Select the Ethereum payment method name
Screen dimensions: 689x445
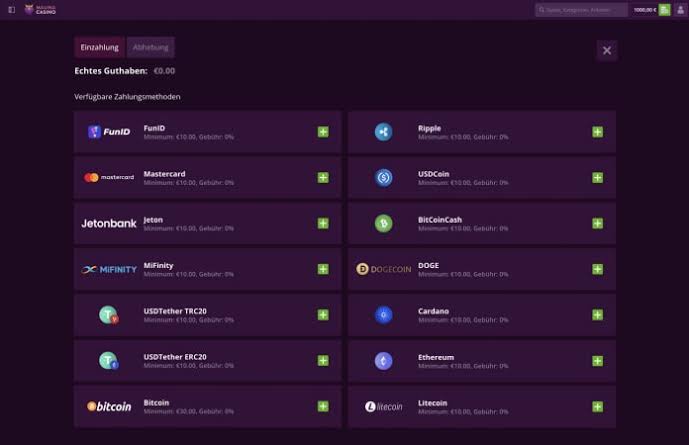pos(436,357)
